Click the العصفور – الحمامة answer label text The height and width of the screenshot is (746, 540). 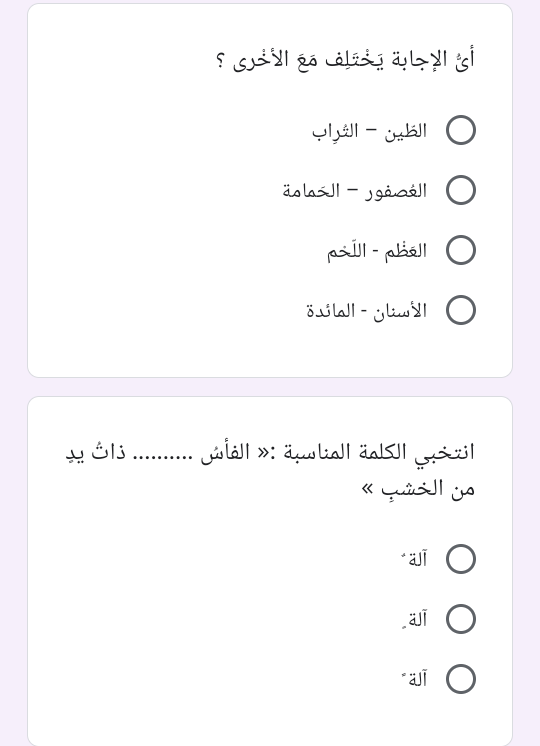tap(354, 191)
